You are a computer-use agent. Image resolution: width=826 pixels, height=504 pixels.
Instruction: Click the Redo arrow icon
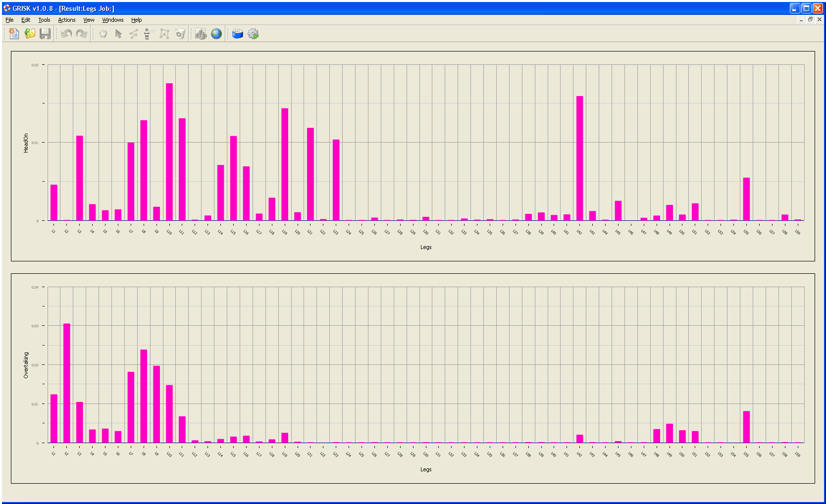(82, 34)
